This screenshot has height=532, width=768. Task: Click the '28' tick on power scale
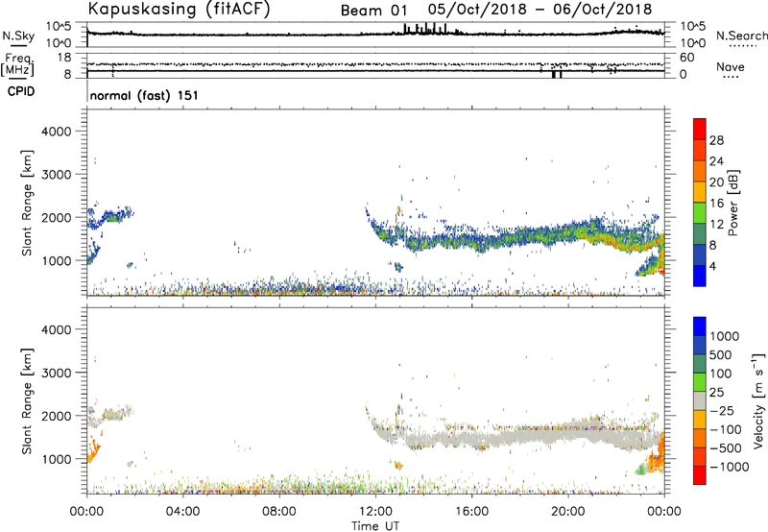(x=716, y=140)
